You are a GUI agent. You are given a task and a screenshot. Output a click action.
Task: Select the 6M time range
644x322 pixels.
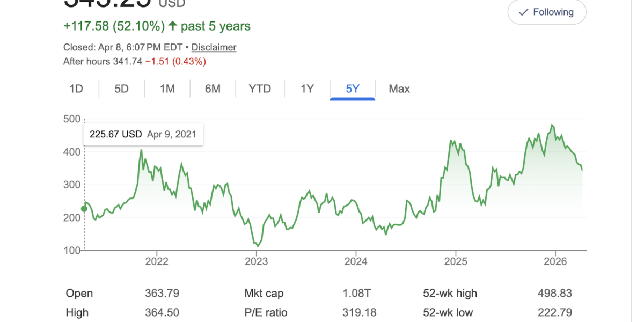click(x=213, y=89)
